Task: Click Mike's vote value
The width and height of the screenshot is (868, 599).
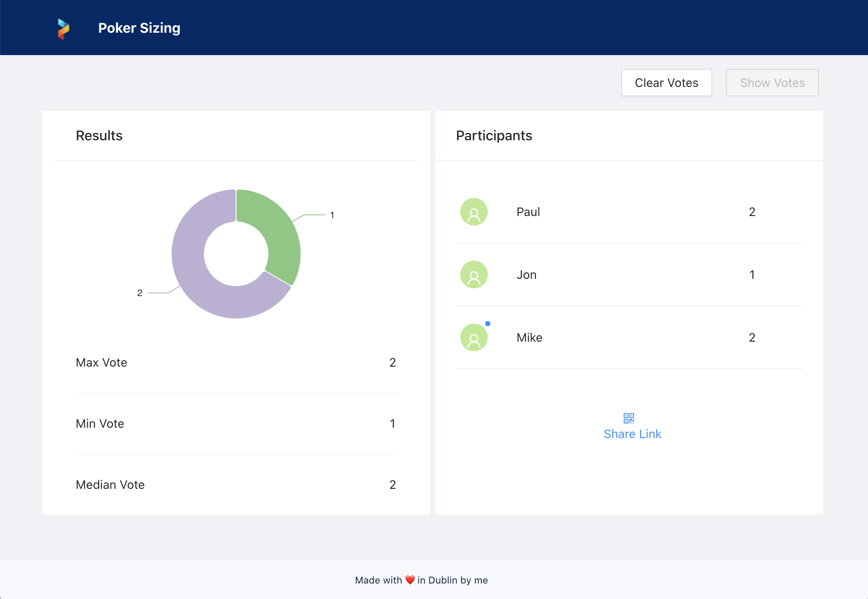Action: [x=751, y=337]
